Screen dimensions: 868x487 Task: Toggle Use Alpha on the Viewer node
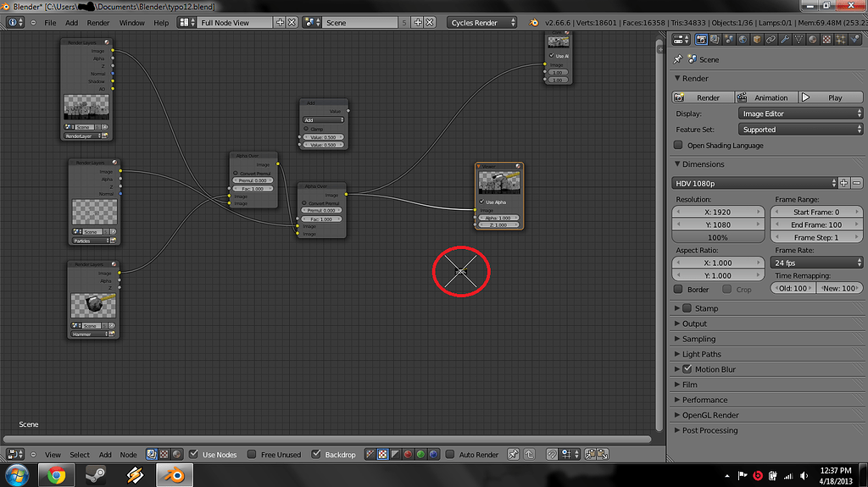pos(481,202)
